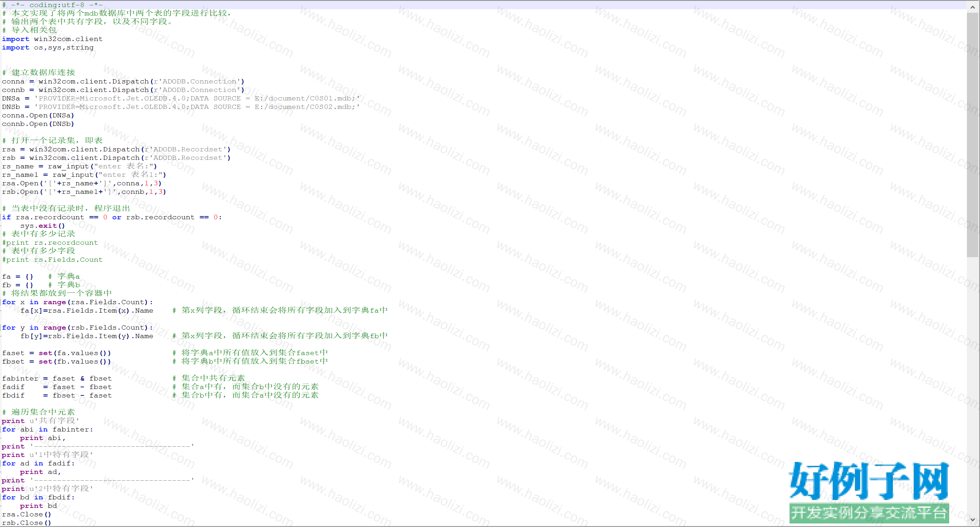Viewport: 980px width, 527px height.
Task: Click the 'print ad,' line
Action: pyautogui.click(x=41, y=472)
